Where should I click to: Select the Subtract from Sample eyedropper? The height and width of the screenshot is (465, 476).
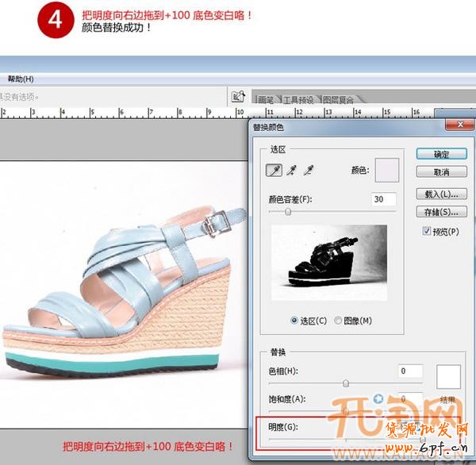tap(309, 170)
